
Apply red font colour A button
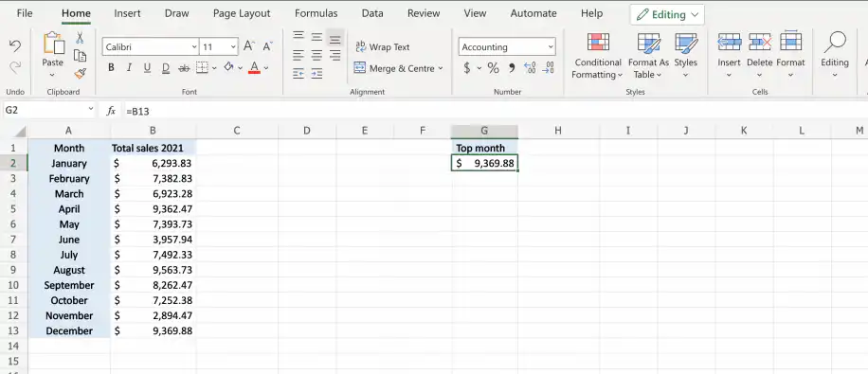point(254,67)
